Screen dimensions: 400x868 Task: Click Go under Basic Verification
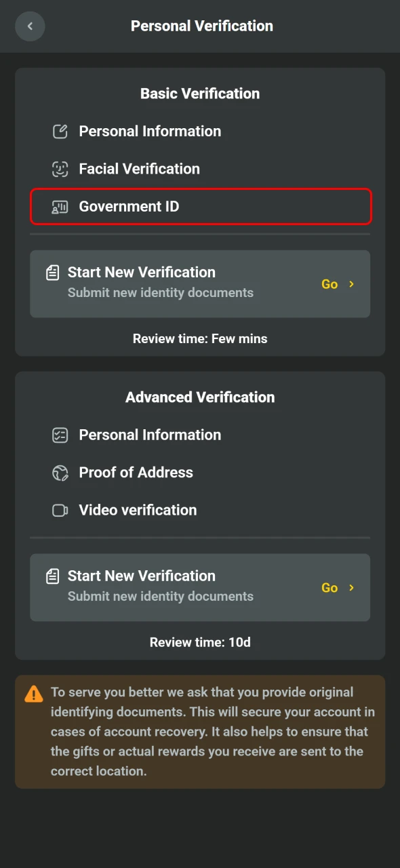pyautogui.click(x=329, y=284)
